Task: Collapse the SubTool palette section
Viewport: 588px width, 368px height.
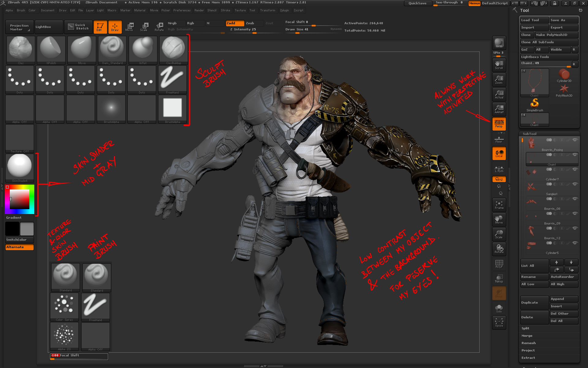Action: coord(530,134)
